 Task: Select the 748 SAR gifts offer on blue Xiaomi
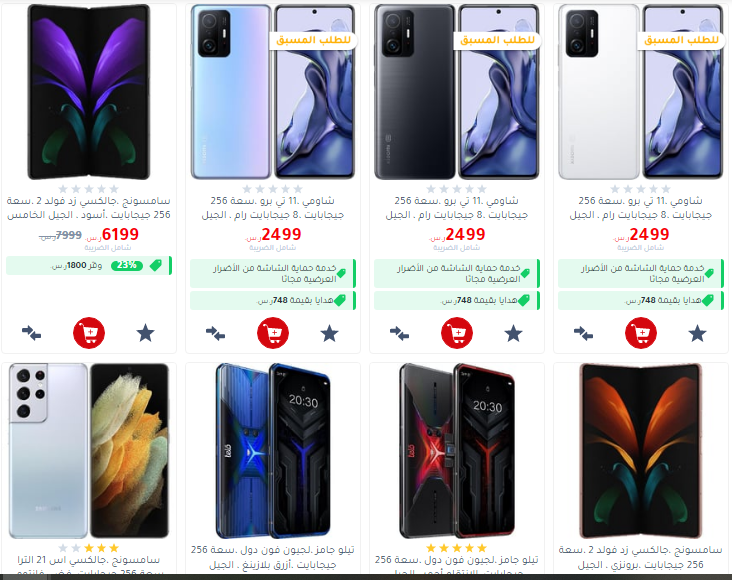click(273, 300)
